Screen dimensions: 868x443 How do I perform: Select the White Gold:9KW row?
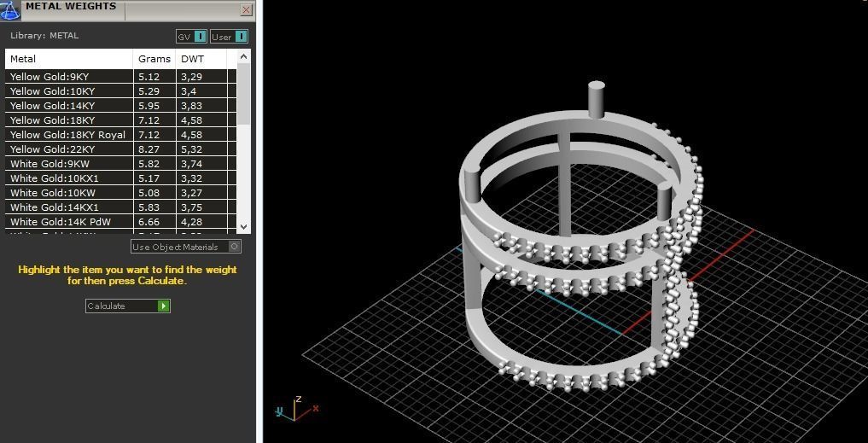[x=120, y=163]
